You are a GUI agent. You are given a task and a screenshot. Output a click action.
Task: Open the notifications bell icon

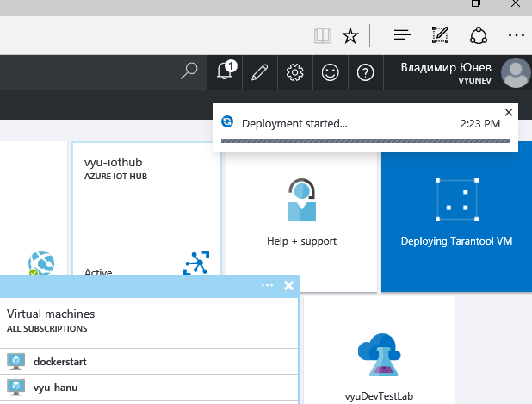coord(226,72)
